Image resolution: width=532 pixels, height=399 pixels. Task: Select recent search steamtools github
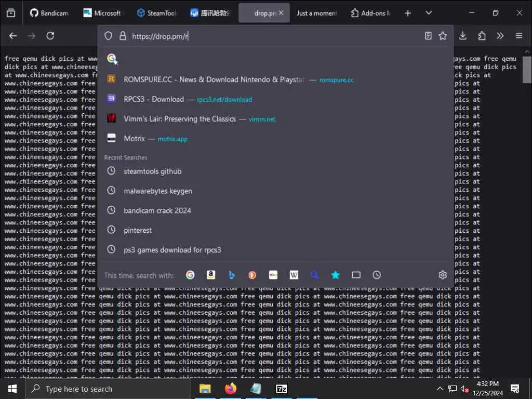[x=275, y=171]
